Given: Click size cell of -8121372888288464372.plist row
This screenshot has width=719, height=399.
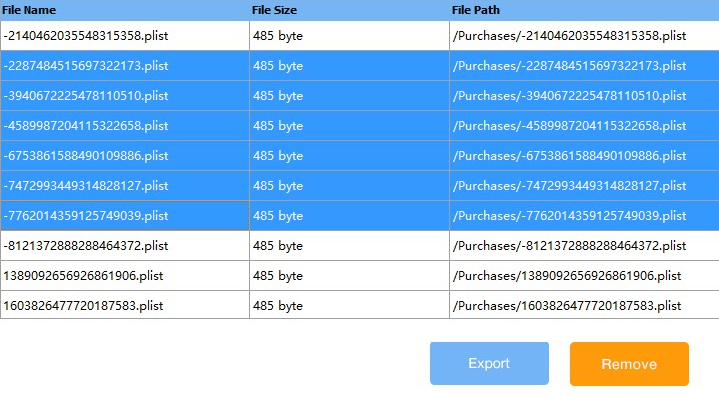Looking at the screenshot, I should pos(349,246).
